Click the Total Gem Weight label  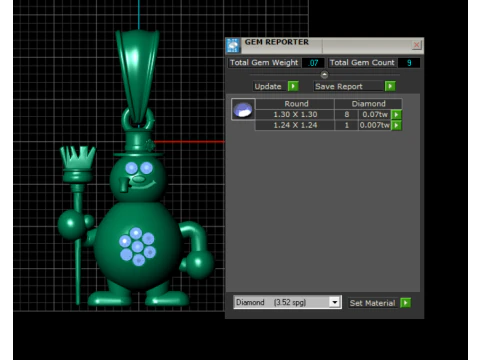point(264,63)
